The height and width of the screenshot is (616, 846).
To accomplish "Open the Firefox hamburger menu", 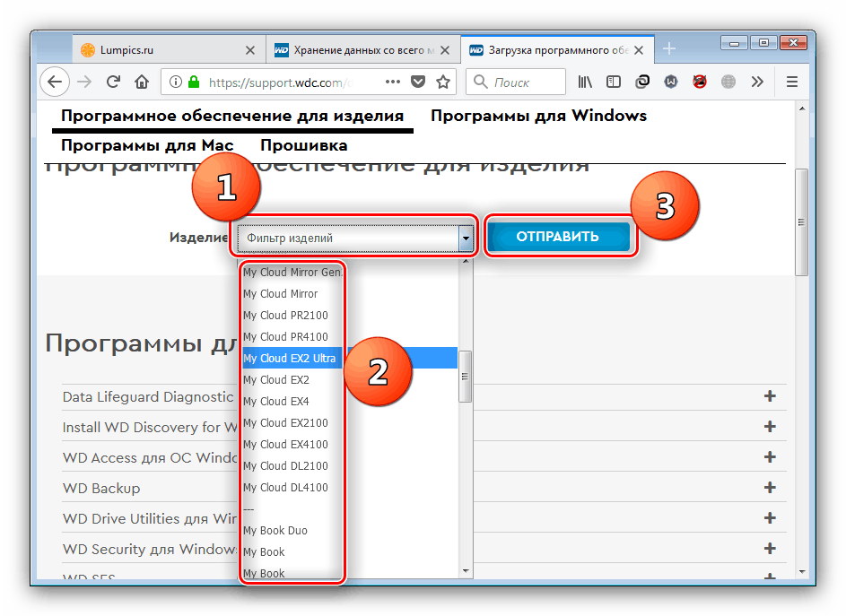I will 792,82.
